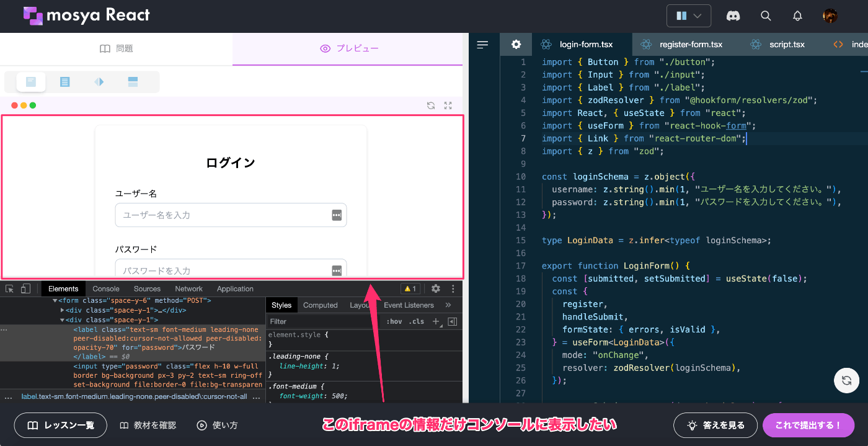Open the editor settings gear
The height and width of the screenshot is (446, 868).
pyautogui.click(x=516, y=45)
